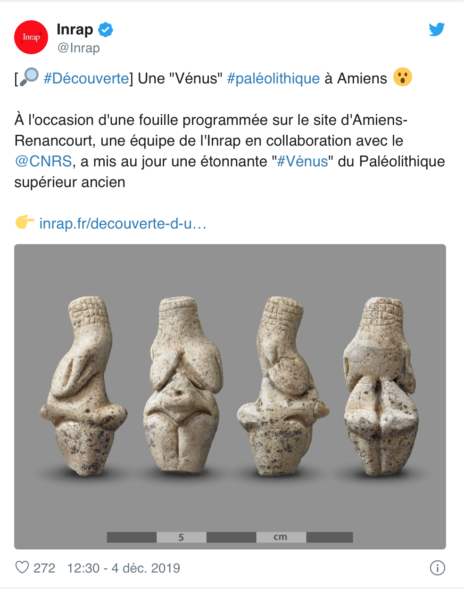
Task: Click the Inrap red profile avatar
Action: [x=31, y=37]
